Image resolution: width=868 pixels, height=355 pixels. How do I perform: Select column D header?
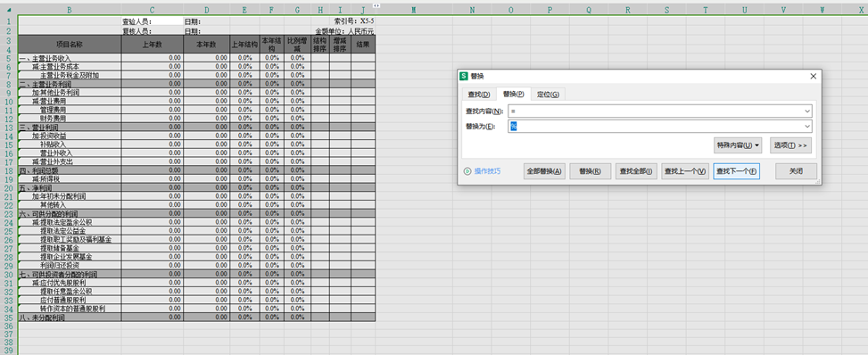206,10
